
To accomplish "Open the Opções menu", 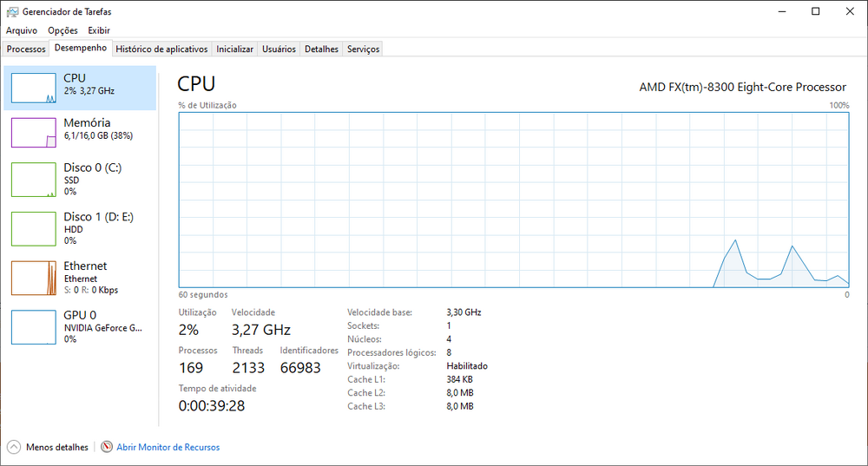I will 62,30.
